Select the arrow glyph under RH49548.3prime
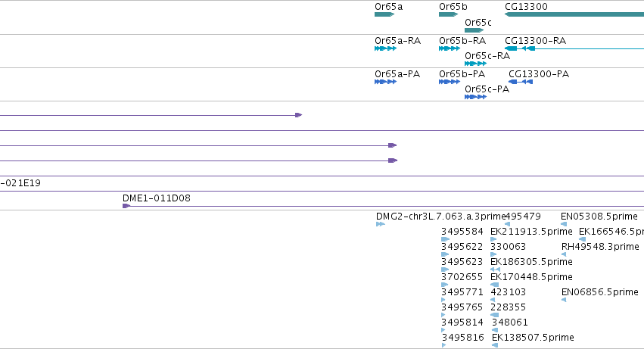The height and width of the screenshot is (349, 644). pyautogui.click(x=564, y=254)
